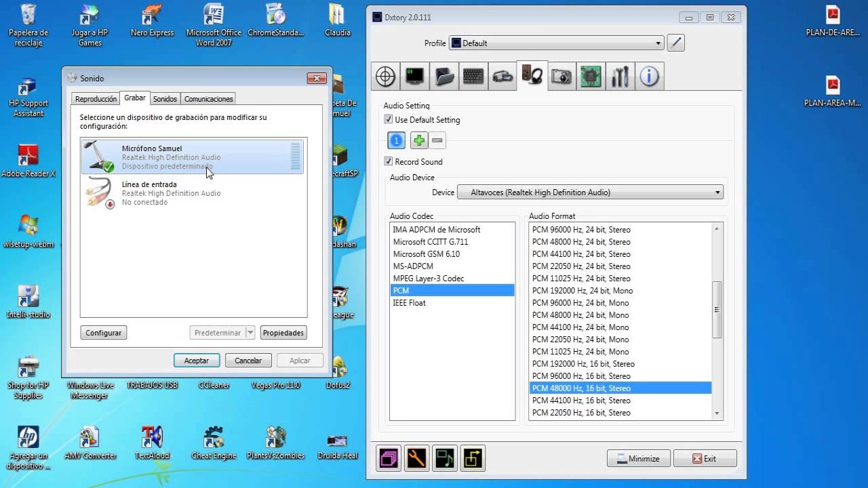Select PCM 48000 Hz, 16 bit, Stereo
This screenshot has width=868, height=488.
620,388
